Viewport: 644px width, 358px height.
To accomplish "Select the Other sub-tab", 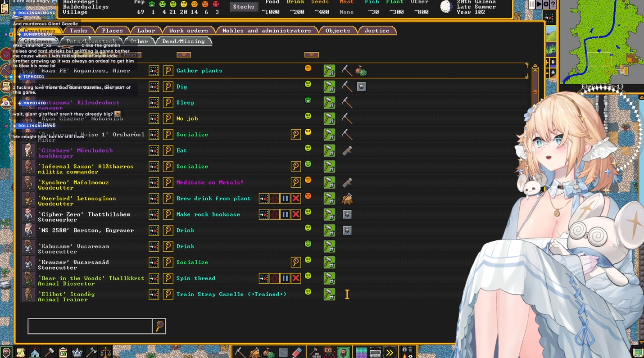I will pos(139,41).
